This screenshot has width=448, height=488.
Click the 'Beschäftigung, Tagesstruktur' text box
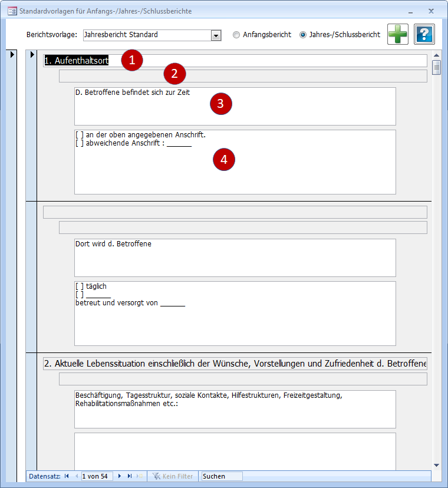(235, 409)
